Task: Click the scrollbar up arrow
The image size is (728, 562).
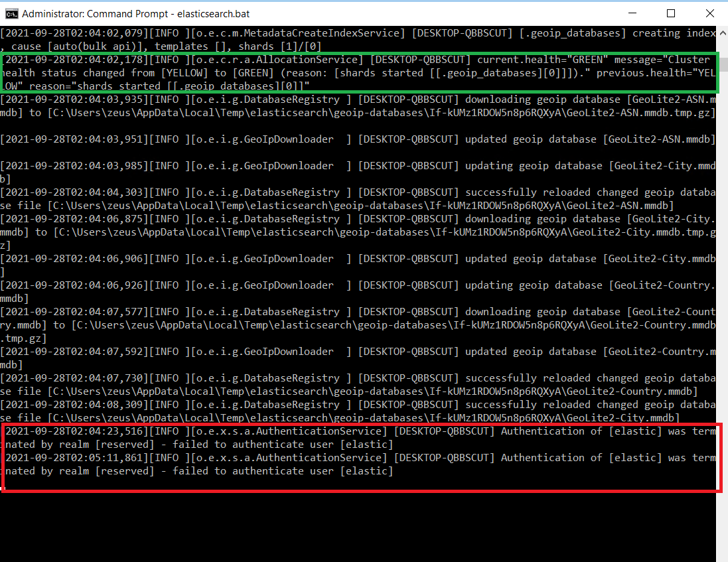Action: pyautogui.click(x=723, y=32)
